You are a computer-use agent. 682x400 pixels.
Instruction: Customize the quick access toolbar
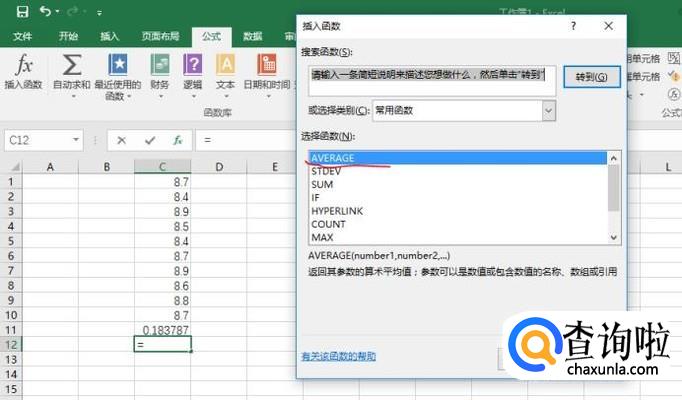point(99,13)
